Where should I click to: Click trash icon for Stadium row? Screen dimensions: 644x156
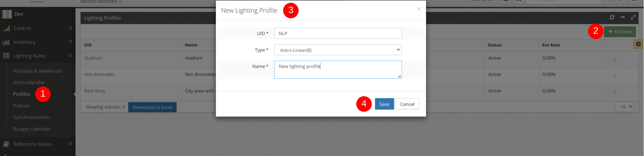[614, 59]
